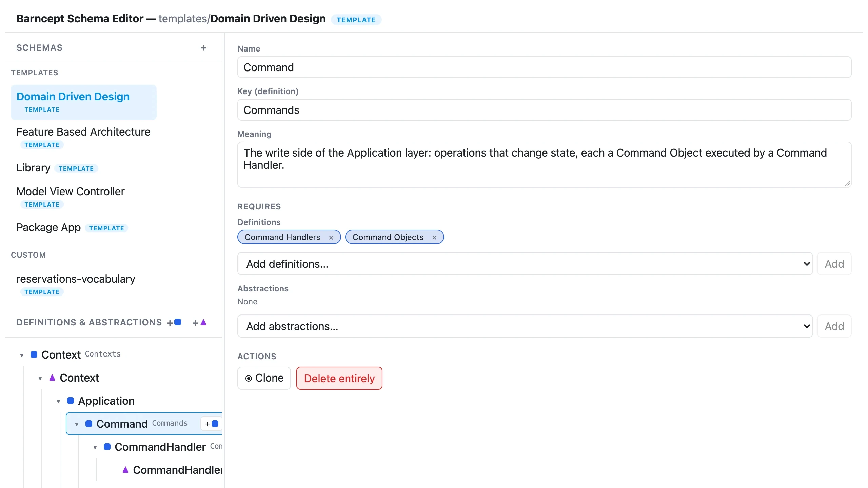Open the Library template
The image size is (868, 488).
57,168
